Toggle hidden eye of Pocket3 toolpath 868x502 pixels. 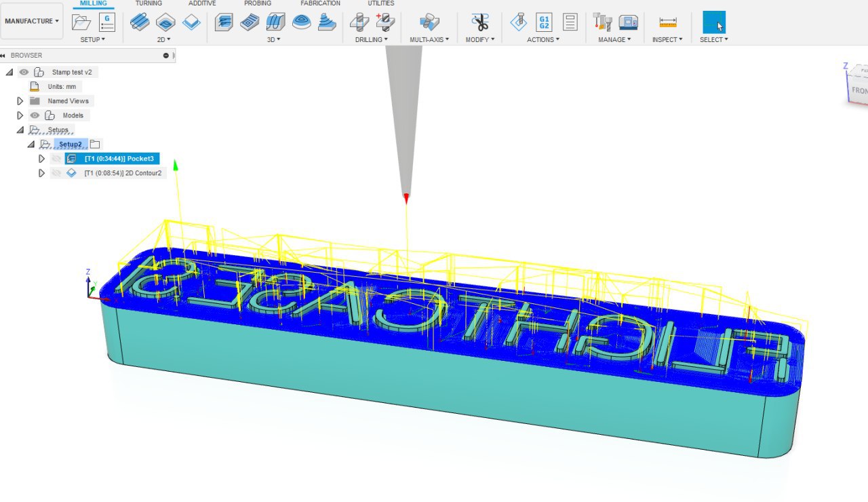click(x=56, y=159)
